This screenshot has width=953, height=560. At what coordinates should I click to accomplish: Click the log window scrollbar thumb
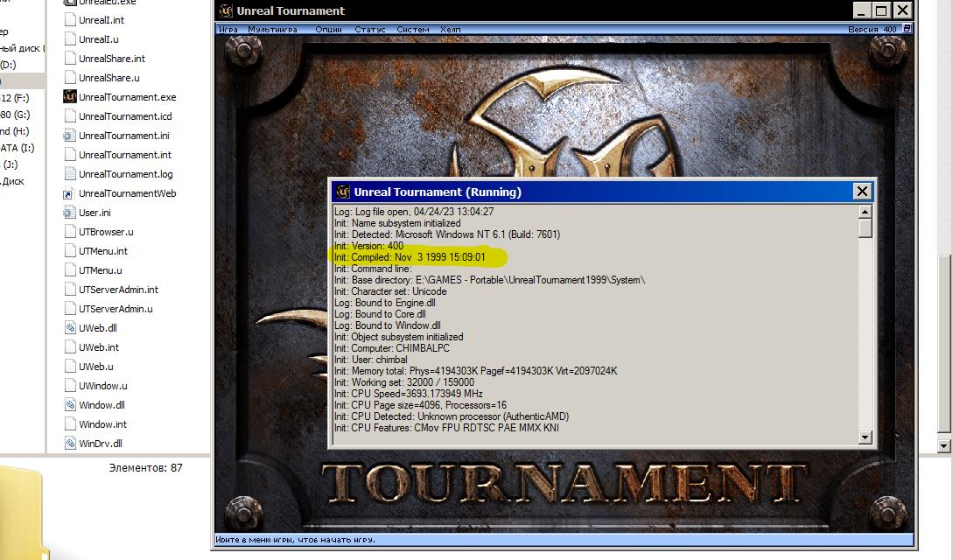pos(865,228)
